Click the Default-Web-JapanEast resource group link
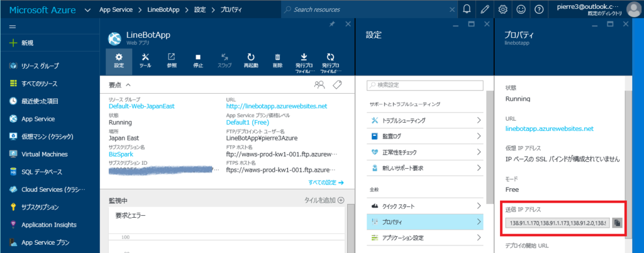 (142, 106)
